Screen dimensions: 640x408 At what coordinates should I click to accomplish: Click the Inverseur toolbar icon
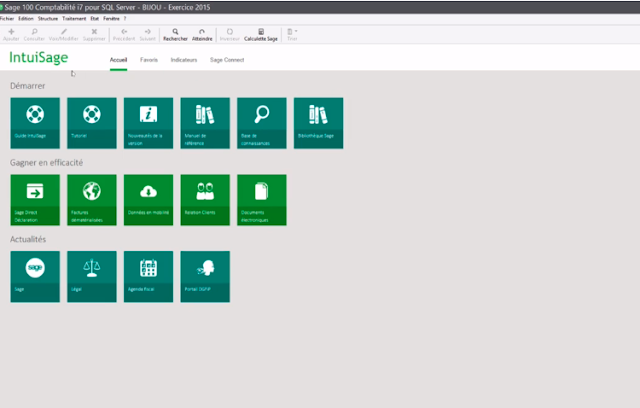tap(230, 35)
